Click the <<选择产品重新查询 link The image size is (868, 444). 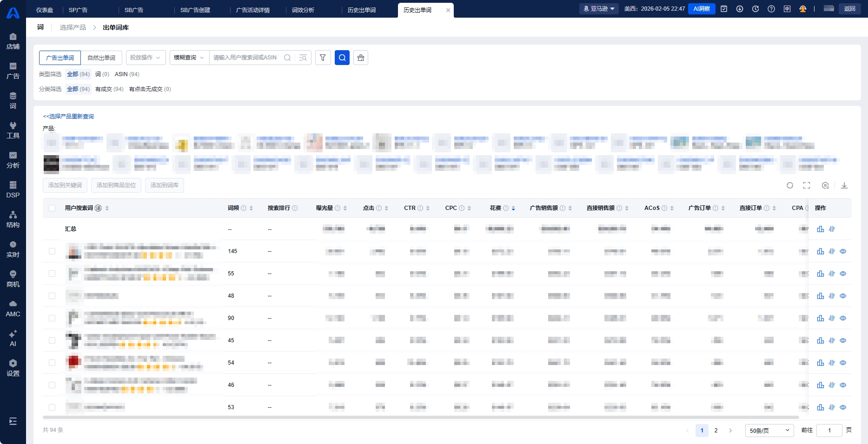(68, 117)
